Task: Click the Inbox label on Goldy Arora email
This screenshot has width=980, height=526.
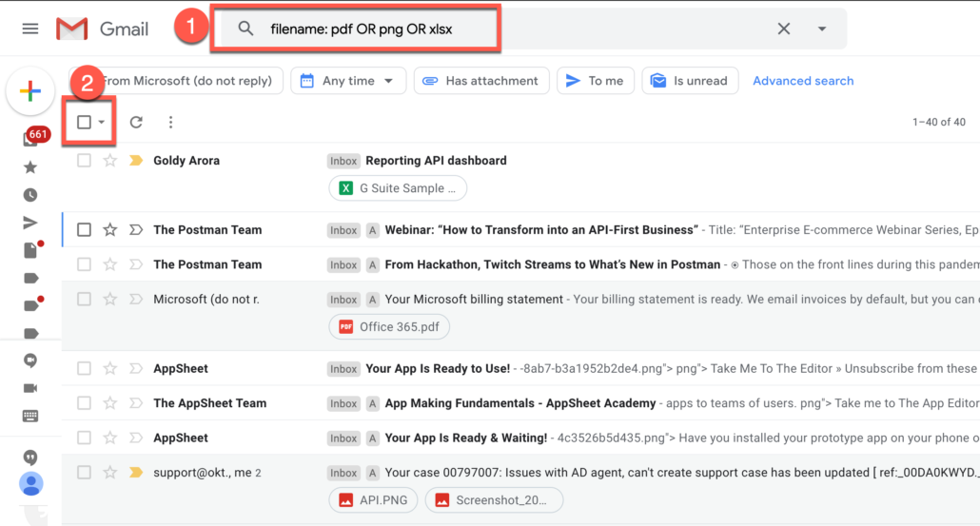Action: (x=343, y=161)
